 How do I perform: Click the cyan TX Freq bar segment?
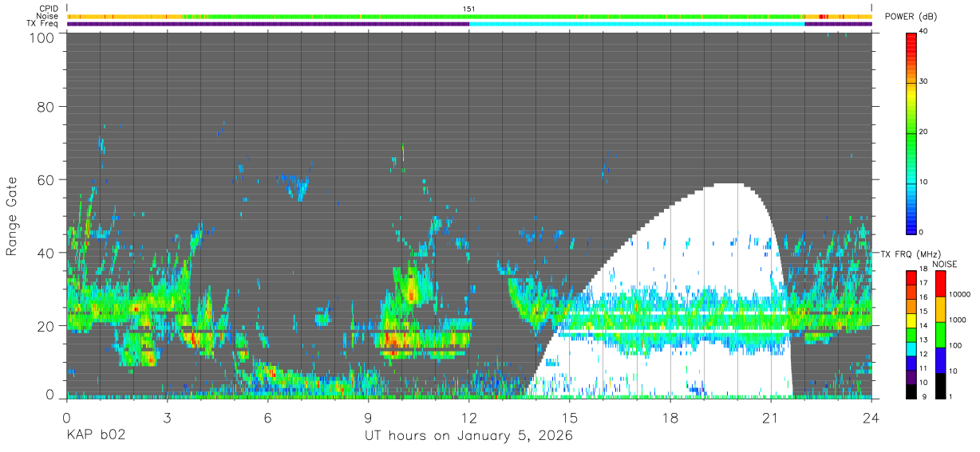(637, 24)
